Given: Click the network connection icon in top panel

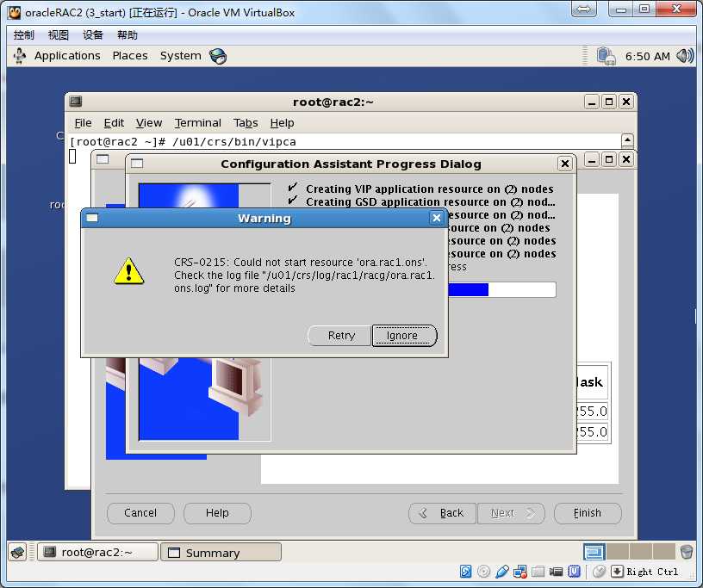Looking at the screenshot, I should tap(607, 57).
